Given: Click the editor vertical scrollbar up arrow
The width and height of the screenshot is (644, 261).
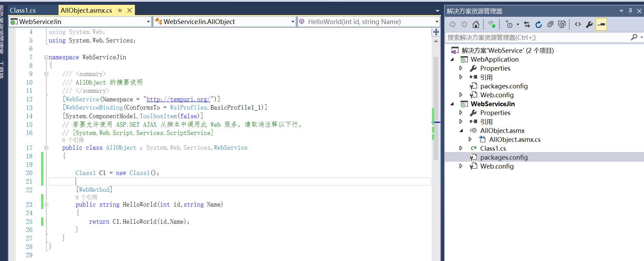Looking at the screenshot, I should tap(436, 41).
